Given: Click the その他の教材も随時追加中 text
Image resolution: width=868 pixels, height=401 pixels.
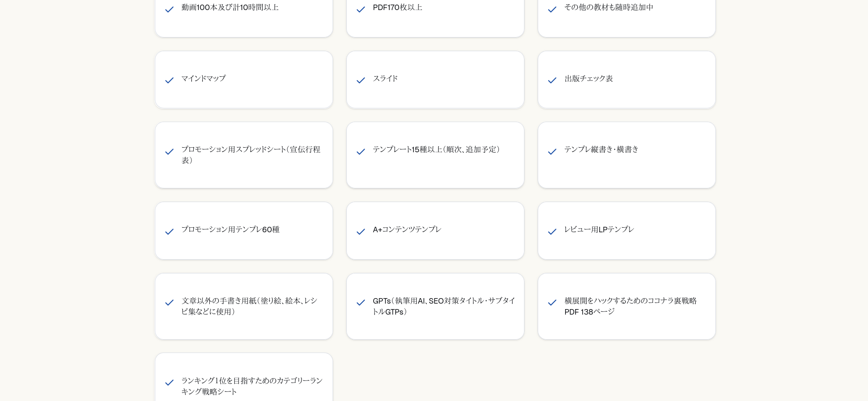Looking at the screenshot, I should tap(609, 7).
